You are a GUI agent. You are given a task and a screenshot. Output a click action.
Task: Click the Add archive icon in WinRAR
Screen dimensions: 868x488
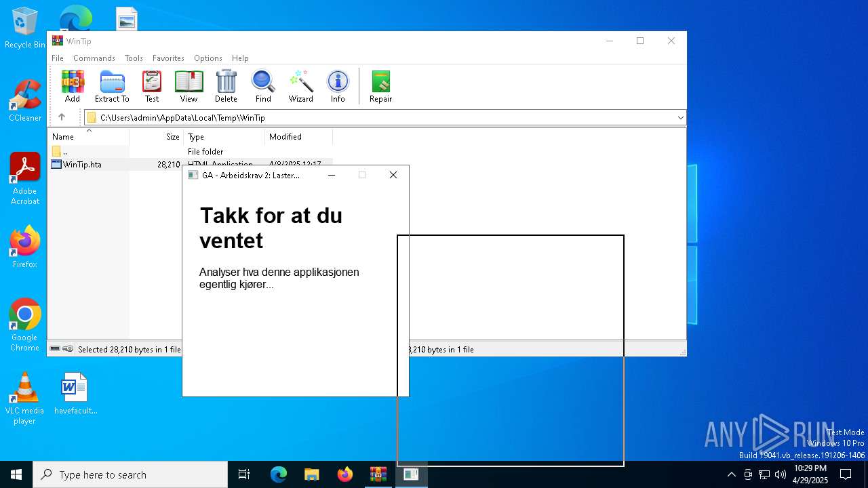73,87
